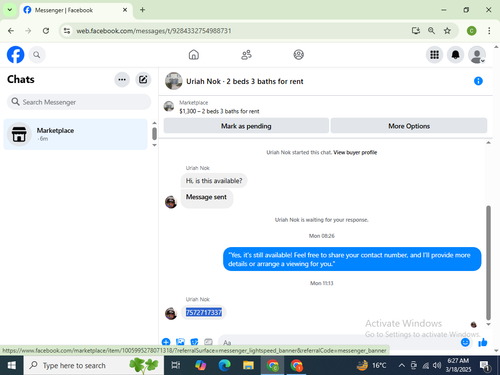500x375 pixels.
Task: Open a new browser tab
Action: 142,10
